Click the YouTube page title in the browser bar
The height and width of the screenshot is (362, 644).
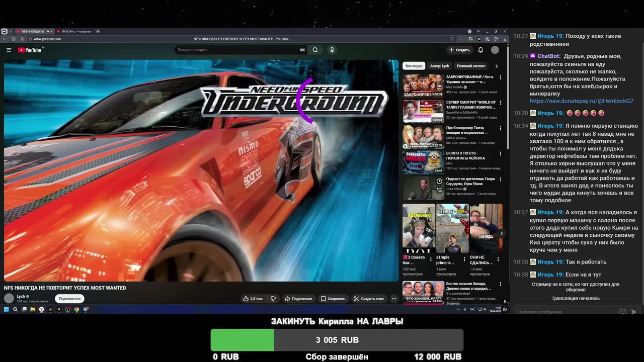241,39
